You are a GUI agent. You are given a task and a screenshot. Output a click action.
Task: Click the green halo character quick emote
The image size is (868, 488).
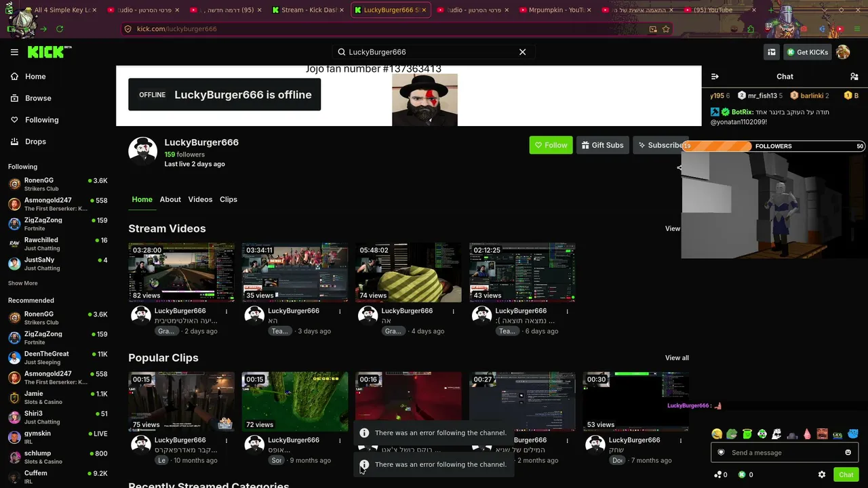click(x=747, y=434)
